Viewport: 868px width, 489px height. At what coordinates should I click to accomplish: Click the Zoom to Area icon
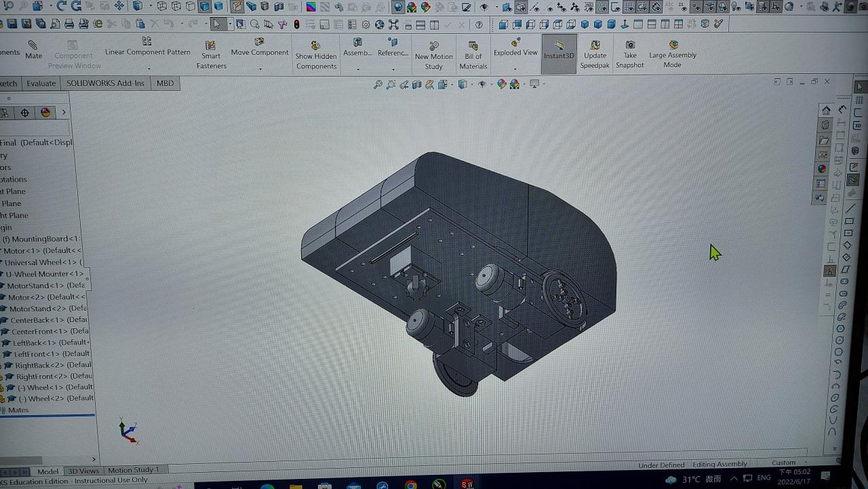tap(391, 85)
